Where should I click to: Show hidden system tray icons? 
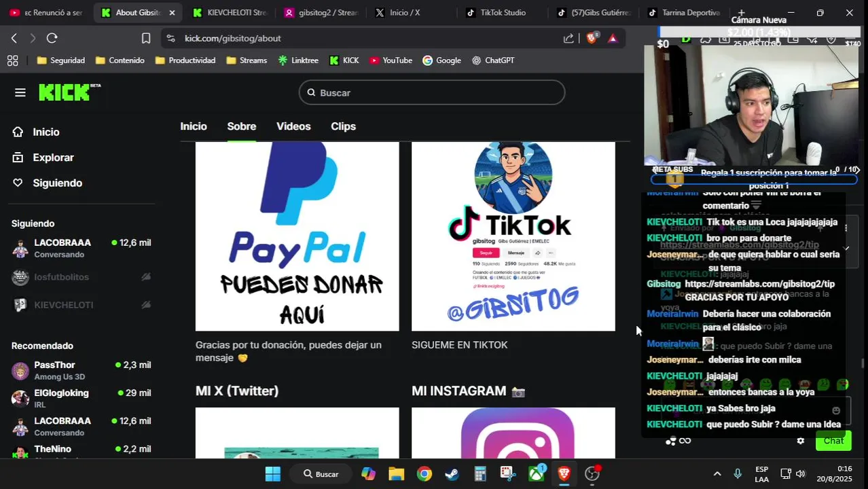tap(717, 473)
